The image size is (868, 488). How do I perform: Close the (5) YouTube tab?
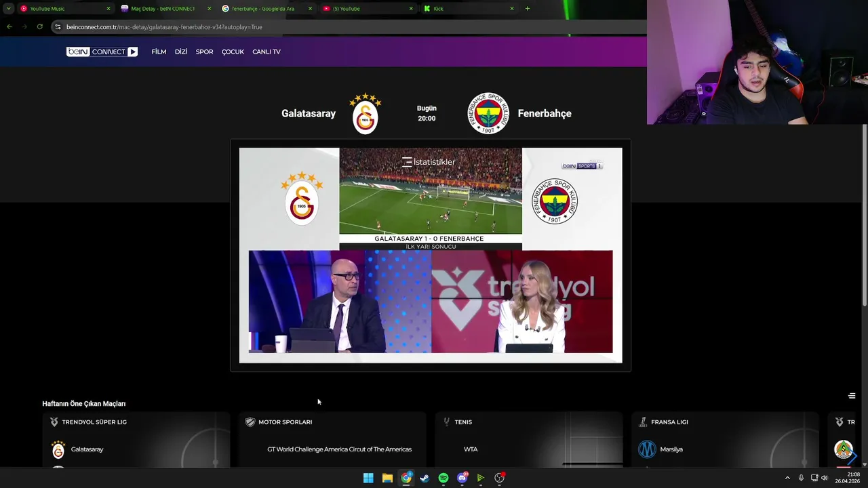pyautogui.click(x=411, y=9)
